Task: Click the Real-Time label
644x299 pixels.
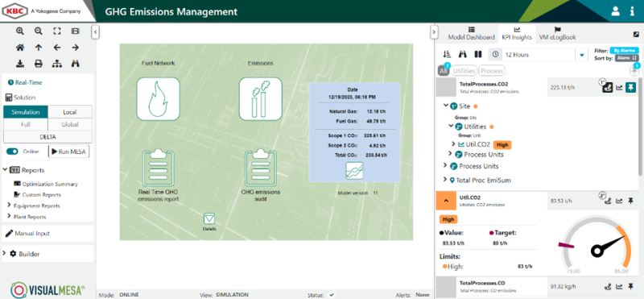Action: point(29,82)
